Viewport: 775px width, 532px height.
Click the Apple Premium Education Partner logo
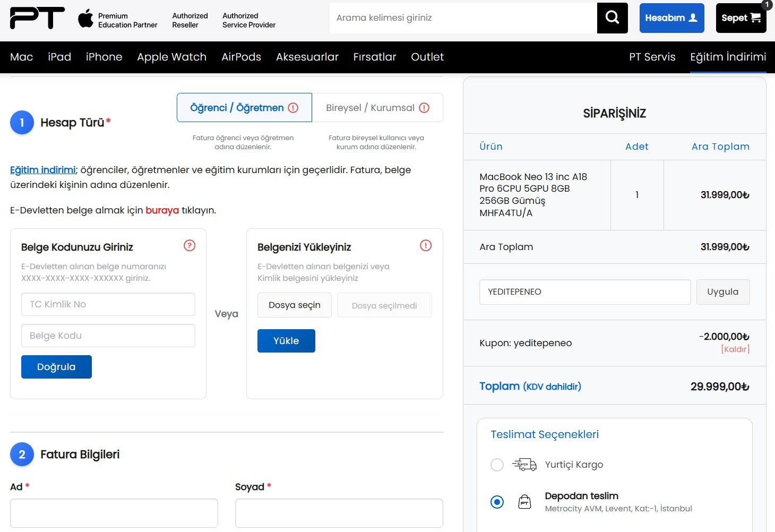click(118, 20)
